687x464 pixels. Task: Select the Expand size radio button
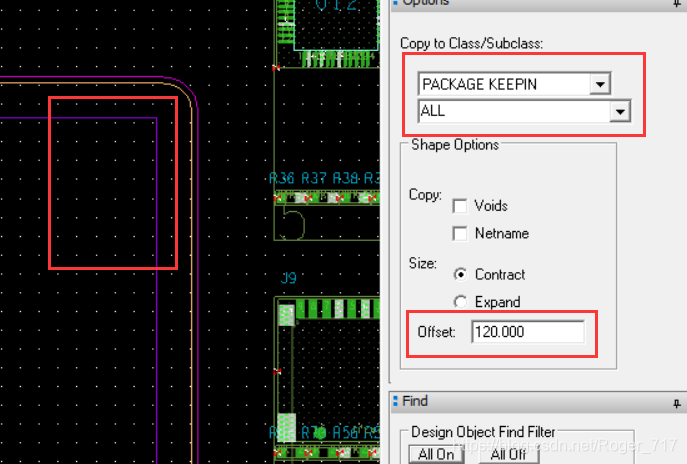[460, 302]
